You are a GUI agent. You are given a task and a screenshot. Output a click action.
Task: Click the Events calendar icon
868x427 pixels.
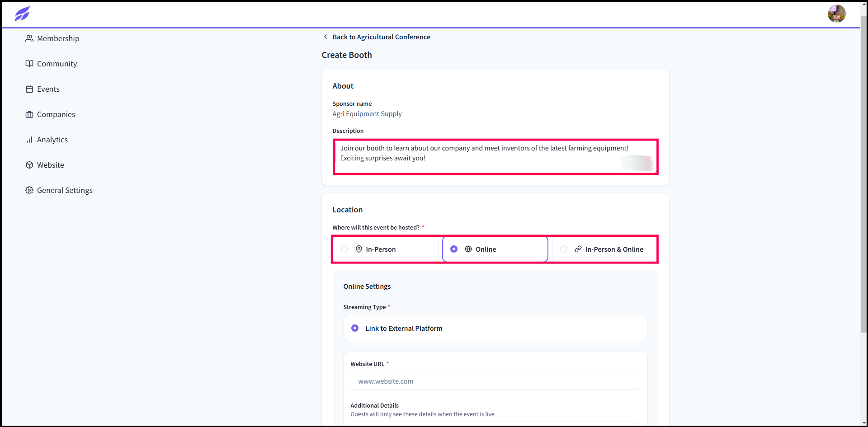[29, 89]
